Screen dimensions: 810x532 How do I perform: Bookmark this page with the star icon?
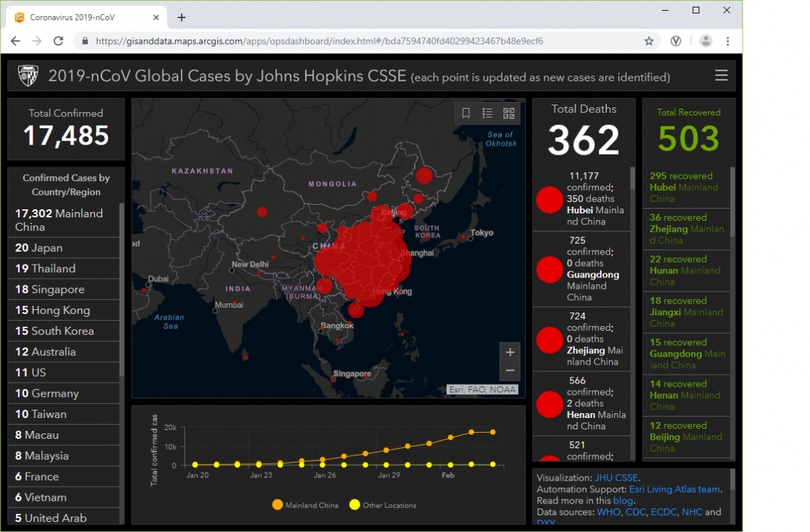pyautogui.click(x=649, y=41)
